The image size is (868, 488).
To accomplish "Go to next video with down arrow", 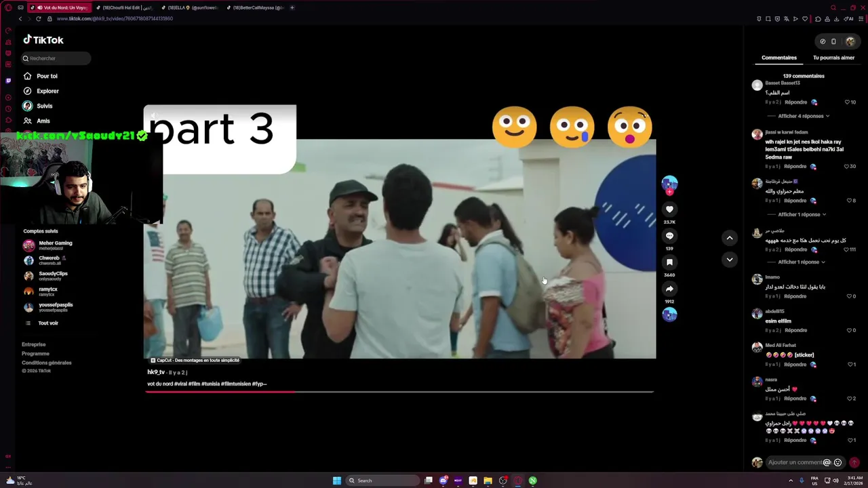I will pyautogui.click(x=730, y=260).
